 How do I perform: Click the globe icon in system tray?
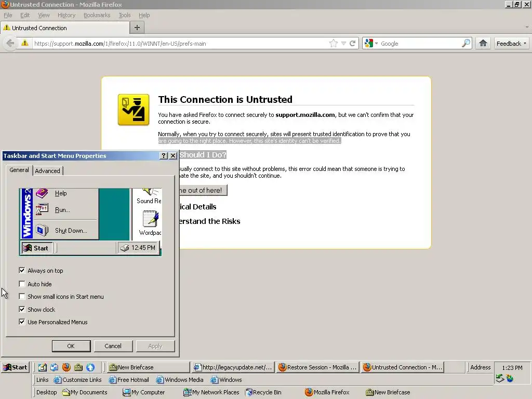coord(510,378)
